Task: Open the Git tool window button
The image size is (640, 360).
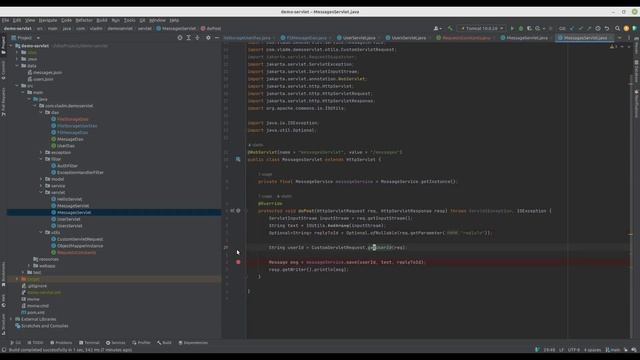Action: tap(16, 342)
